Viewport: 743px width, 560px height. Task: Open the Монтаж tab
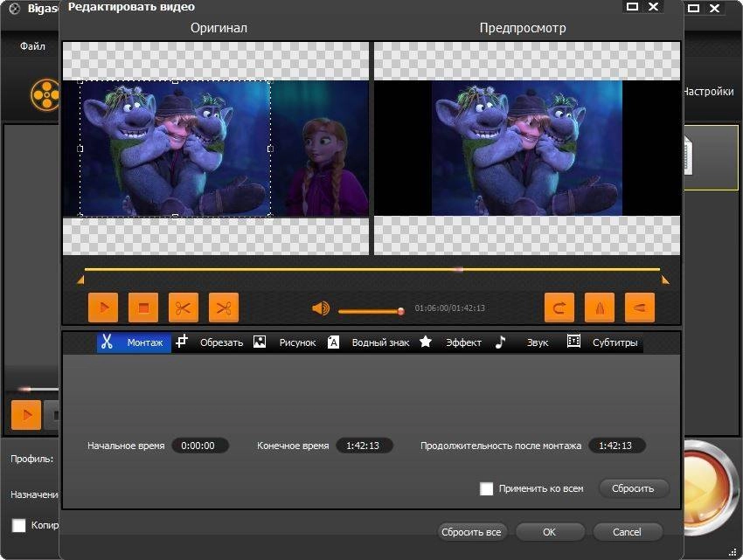click(134, 342)
